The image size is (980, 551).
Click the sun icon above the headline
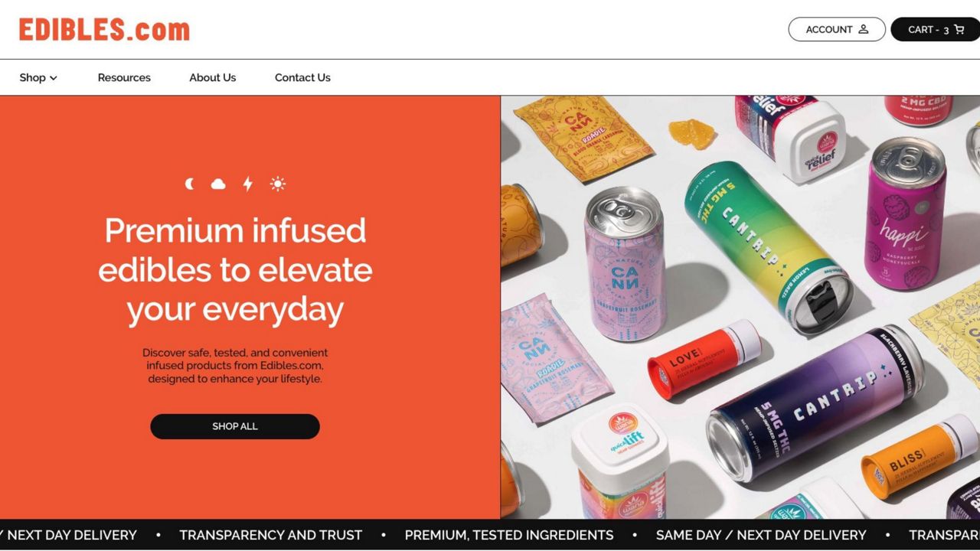click(x=277, y=184)
